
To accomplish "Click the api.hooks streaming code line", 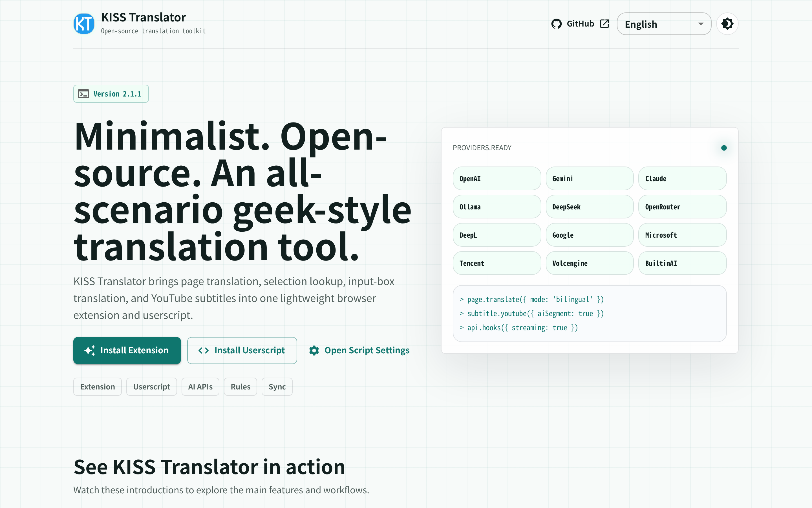I will (x=519, y=328).
